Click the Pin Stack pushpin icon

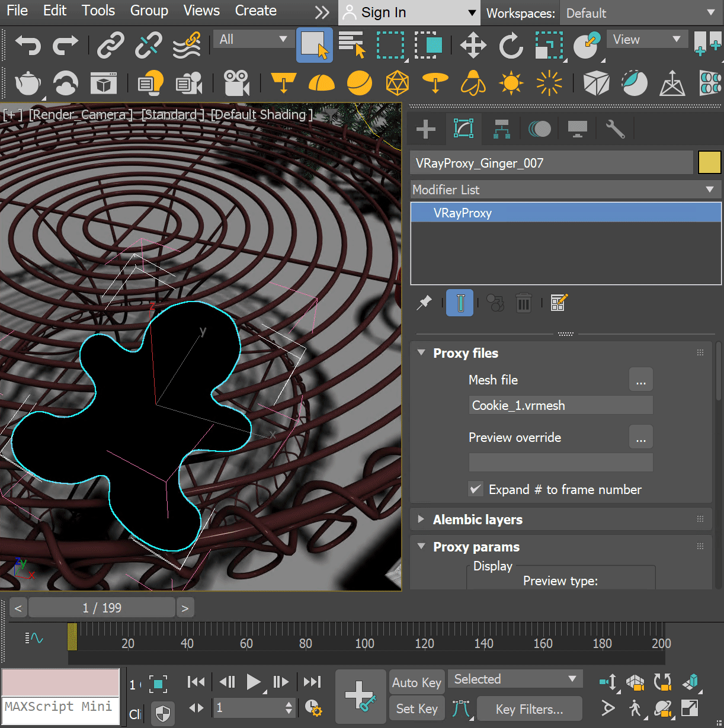424,303
